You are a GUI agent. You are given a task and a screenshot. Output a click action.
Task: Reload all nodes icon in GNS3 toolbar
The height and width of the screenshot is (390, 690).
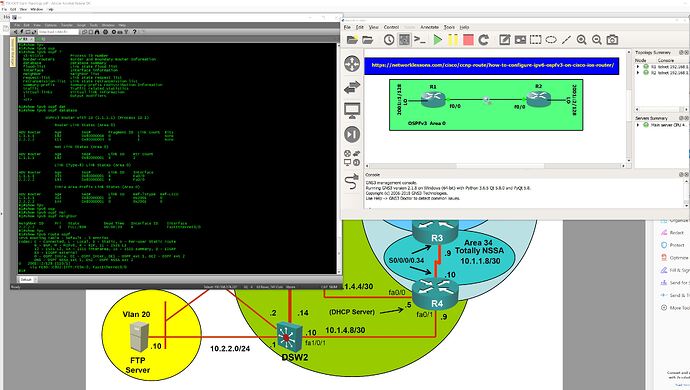pyautogui.click(x=484, y=40)
